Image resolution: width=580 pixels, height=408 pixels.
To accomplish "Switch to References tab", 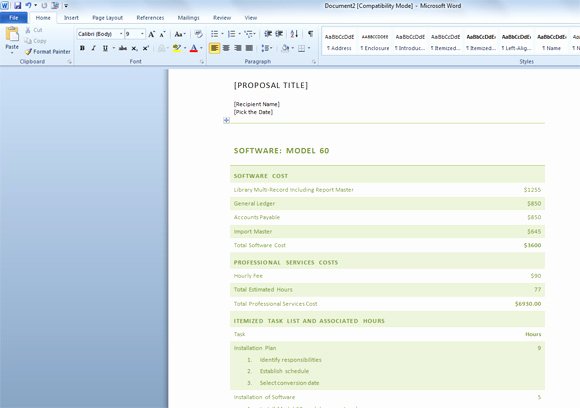I will (150, 18).
